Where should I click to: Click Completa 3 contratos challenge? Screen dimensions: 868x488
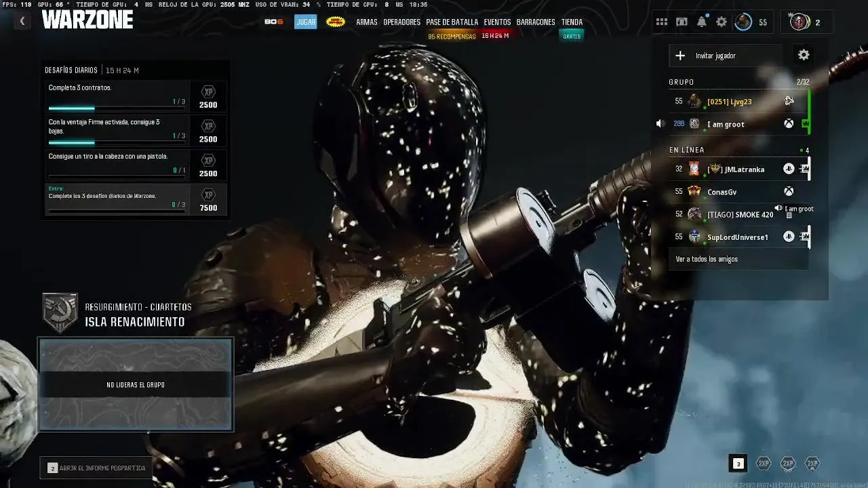coord(136,96)
